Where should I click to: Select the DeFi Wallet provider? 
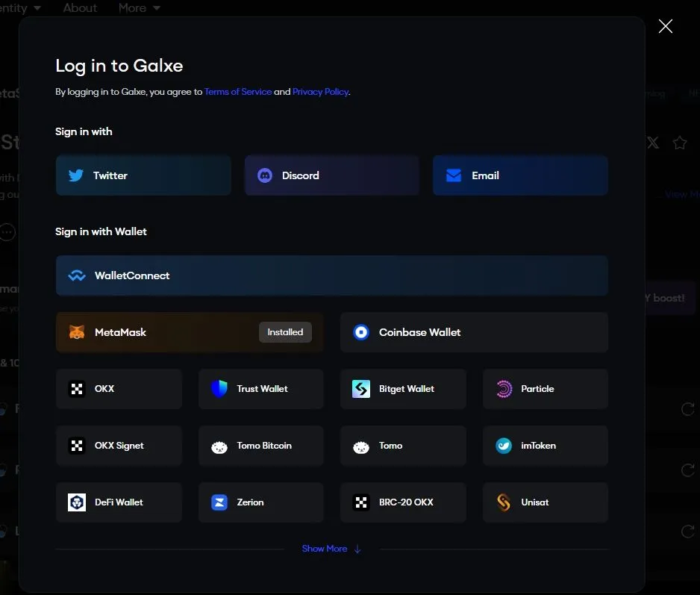click(x=119, y=502)
